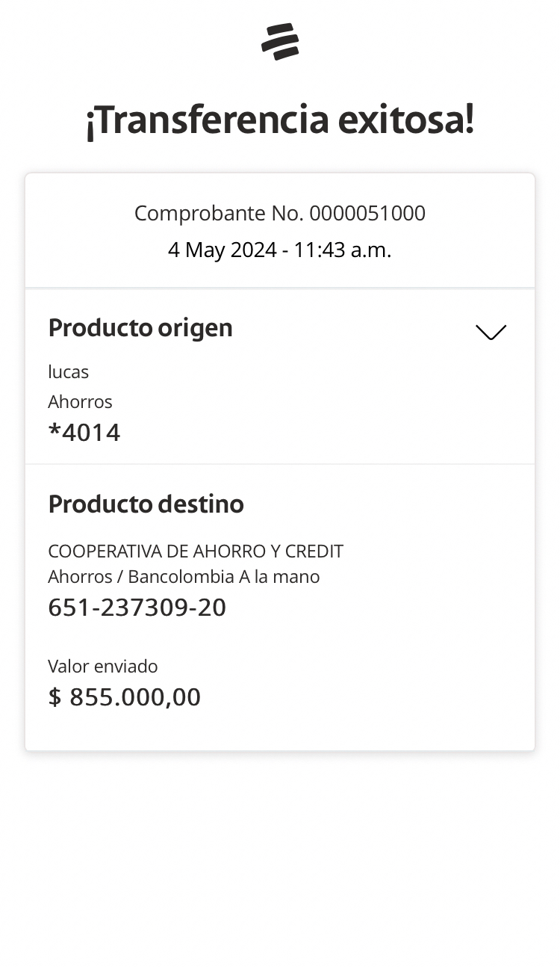Click the Producto origen heading

(140, 328)
